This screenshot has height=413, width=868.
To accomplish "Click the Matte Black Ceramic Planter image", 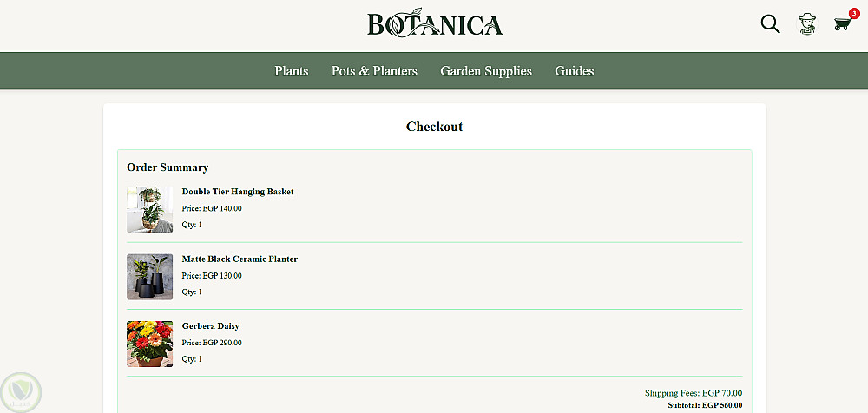I will (149, 277).
